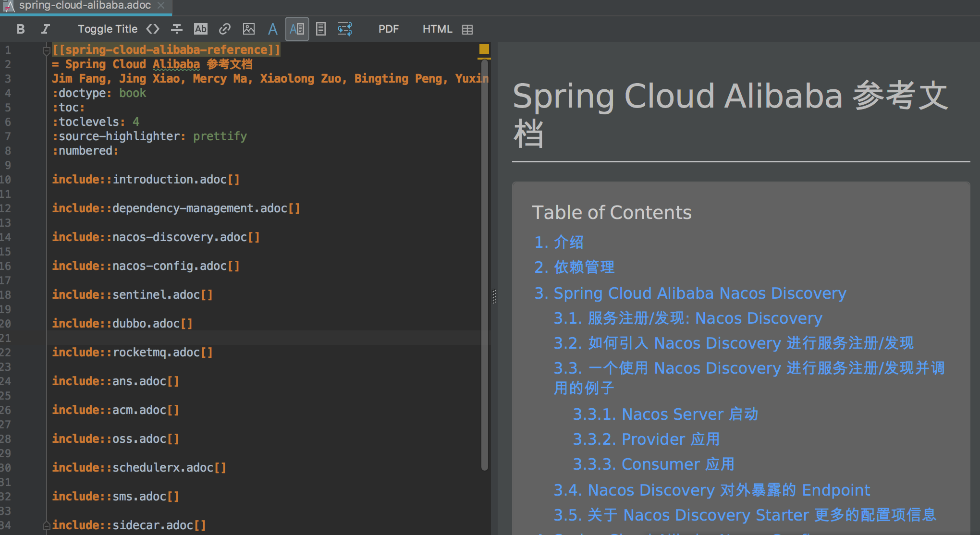Click the highlight text Ab icon
Viewport: 980px width, 535px height.
coord(200,29)
